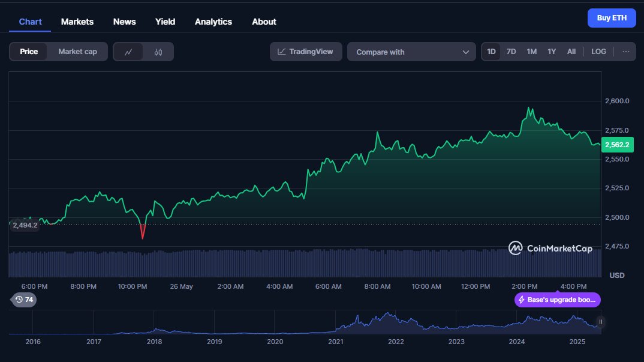The width and height of the screenshot is (644, 362).
Task: Select the Price toggle
Action: coord(29,52)
